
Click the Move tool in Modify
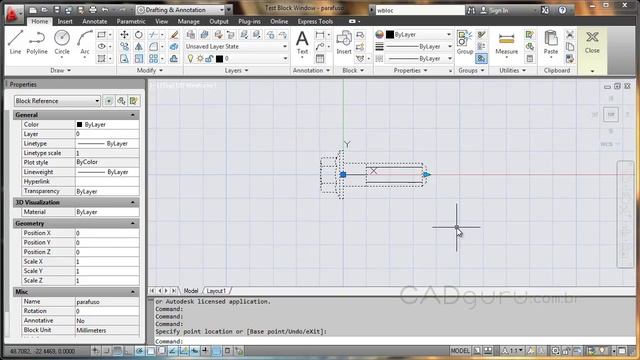[x=124, y=35]
